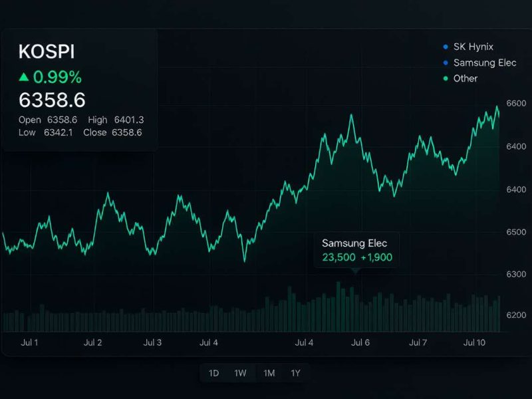Click the KOSPI index title

pos(47,52)
